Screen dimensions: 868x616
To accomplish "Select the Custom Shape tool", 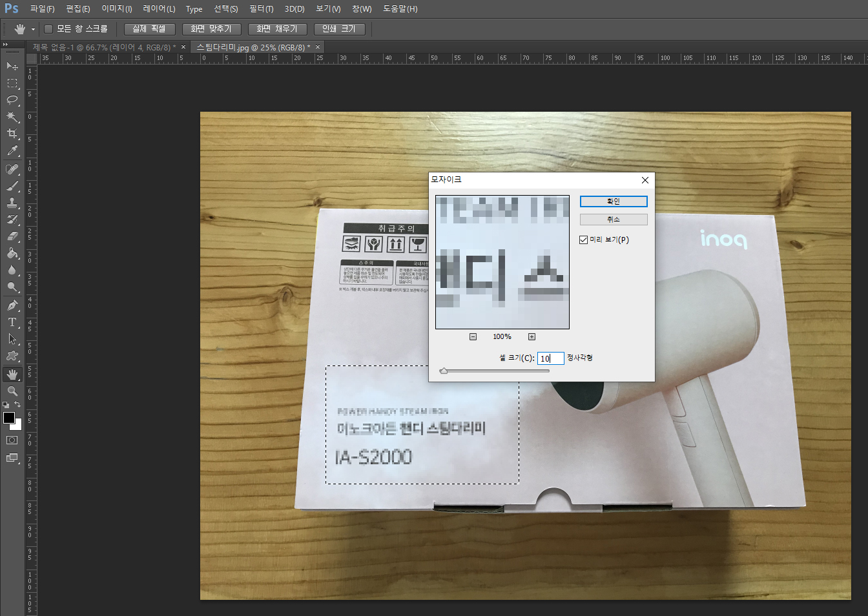I will [12, 356].
